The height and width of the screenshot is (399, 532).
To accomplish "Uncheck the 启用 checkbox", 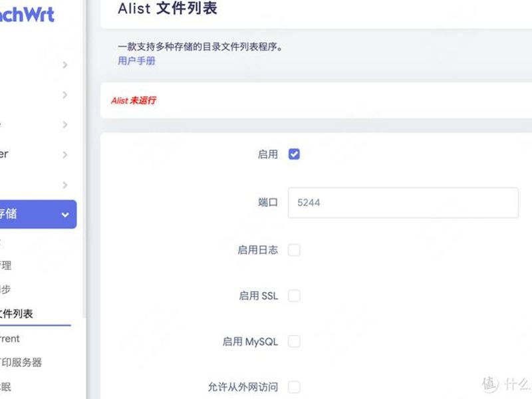I will pos(294,154).
